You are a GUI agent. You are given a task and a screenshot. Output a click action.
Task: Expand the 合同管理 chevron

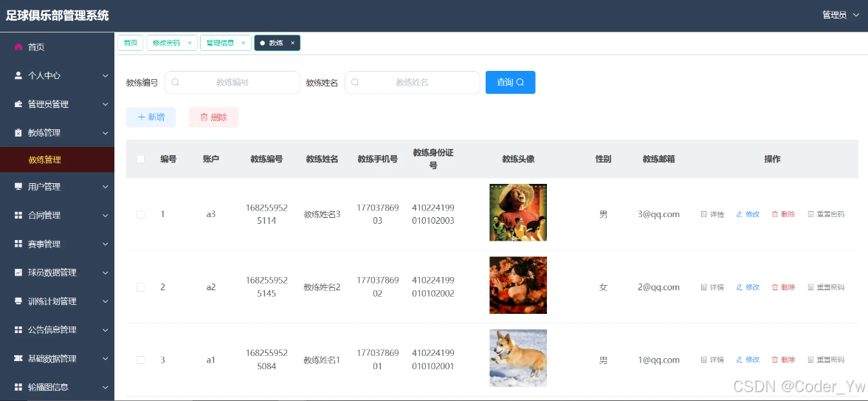pos(105,216)
